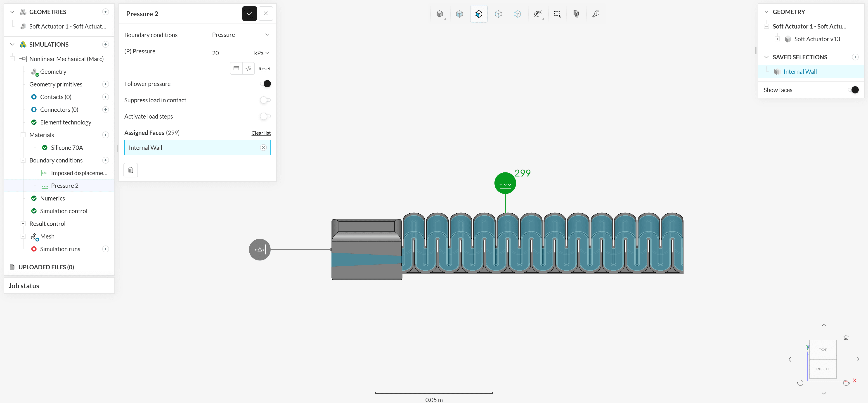Open Element technology settings
This screenshot has width=868, height=403.
point(65,122)
